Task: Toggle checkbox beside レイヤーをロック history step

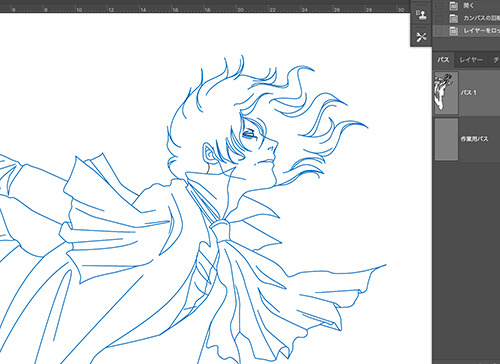Action: [x=440, y=31]
